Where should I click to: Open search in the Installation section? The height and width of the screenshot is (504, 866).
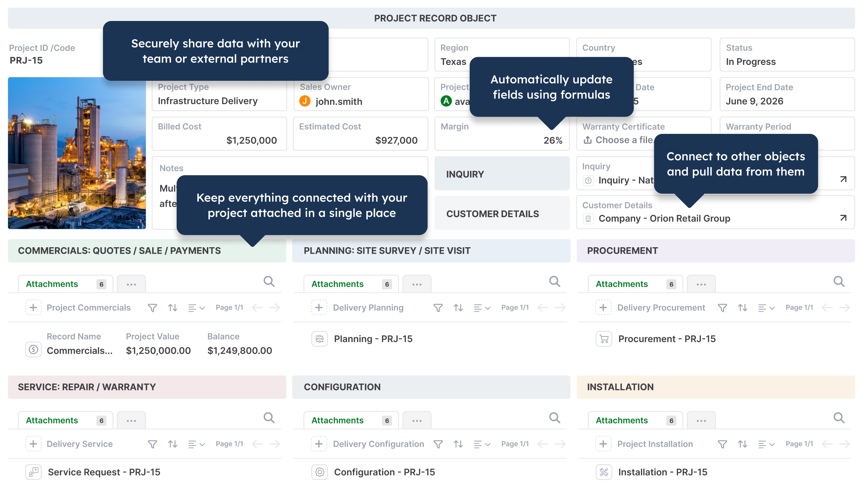(x=839, y=418)
